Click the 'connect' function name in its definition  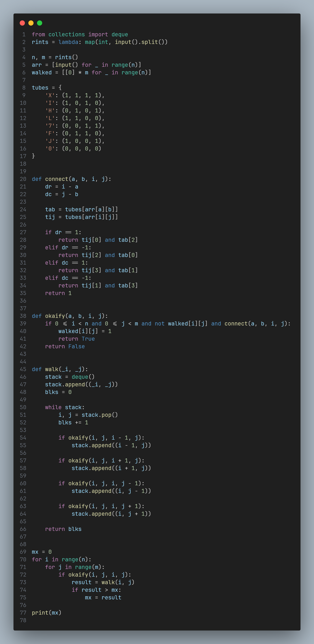[57, 179]
